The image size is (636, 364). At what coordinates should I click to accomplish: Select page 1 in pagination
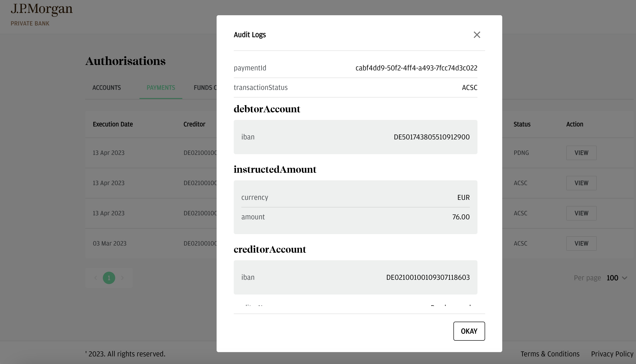pyautogui.click(x=109, y=278)
